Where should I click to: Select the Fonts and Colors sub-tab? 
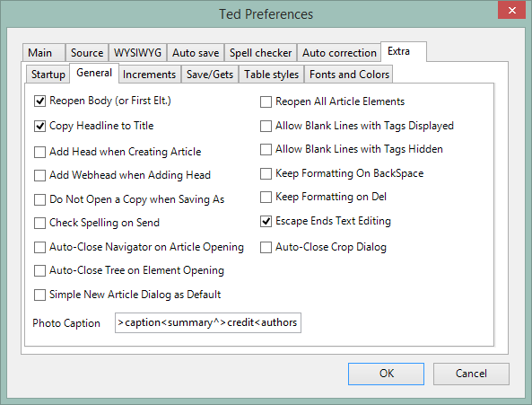349,75
